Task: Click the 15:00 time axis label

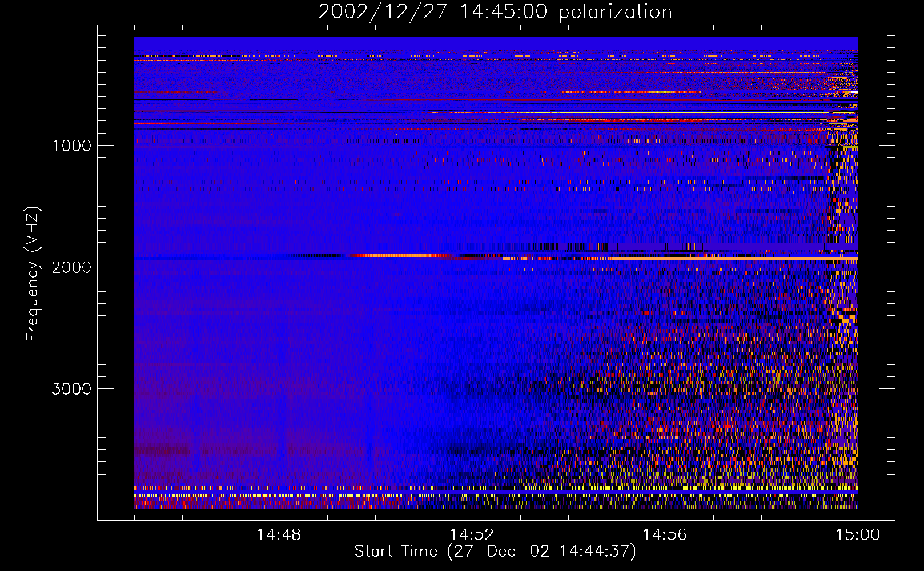Action: (x=858, y=535)
